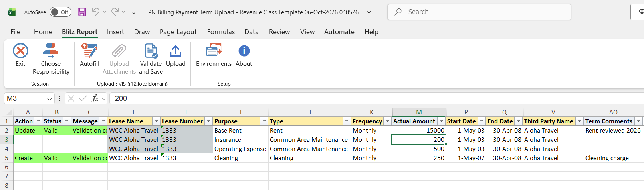The width and height of the screenshot is (644, 190).
Task: Click the formula bar Cancel X
Action: click(x=71, y=98)
